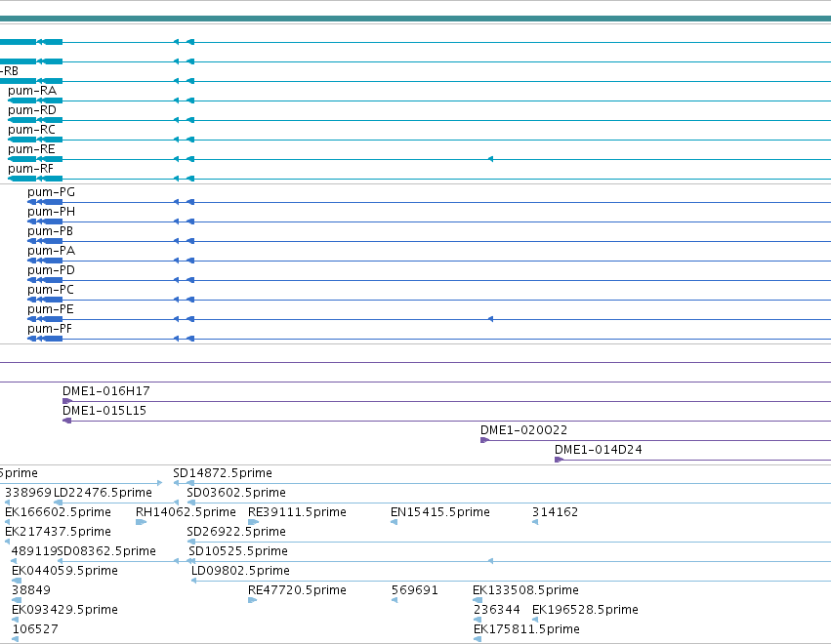831x644 pixels.
Task: Click the small exon arrow on pum-PE line
Action: 491,319
